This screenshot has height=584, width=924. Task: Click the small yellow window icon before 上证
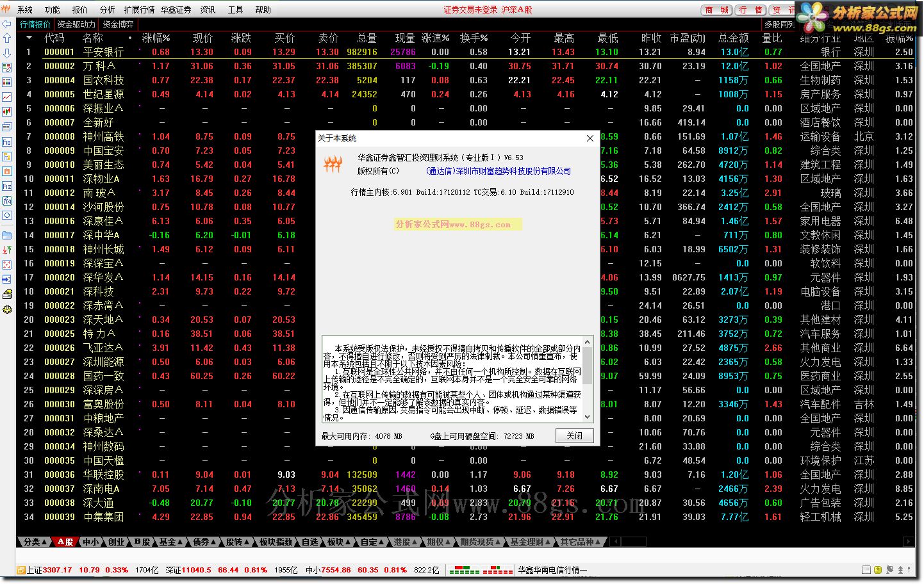tap(21, 569)
